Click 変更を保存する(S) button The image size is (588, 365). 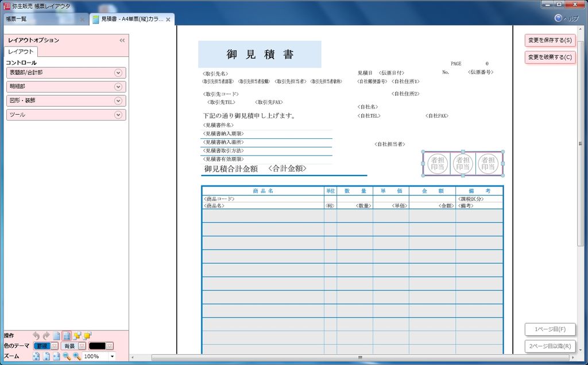point(550,40)
